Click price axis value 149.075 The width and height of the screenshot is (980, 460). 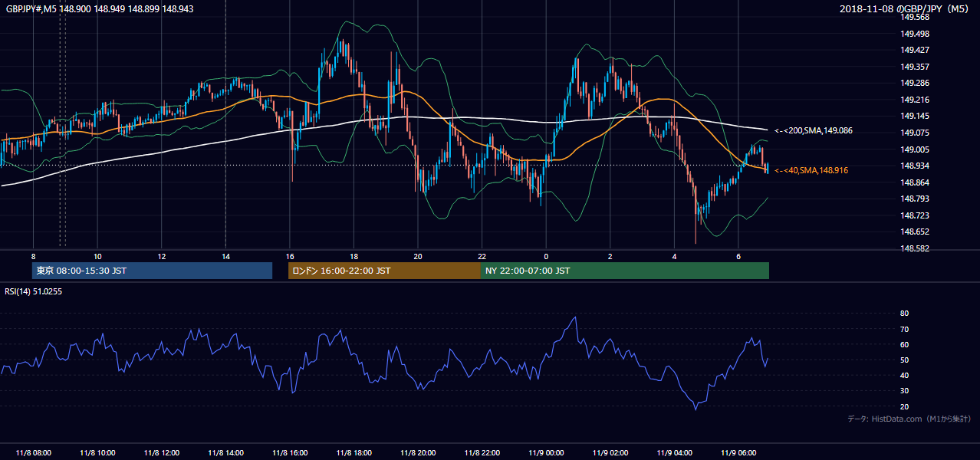point(916,133)
